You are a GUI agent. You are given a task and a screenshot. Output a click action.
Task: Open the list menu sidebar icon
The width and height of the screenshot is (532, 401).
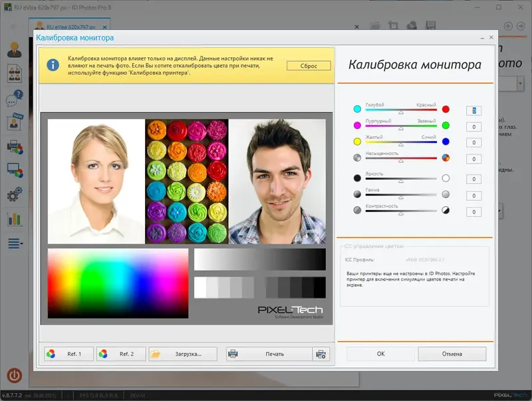(x=15, y=243)
